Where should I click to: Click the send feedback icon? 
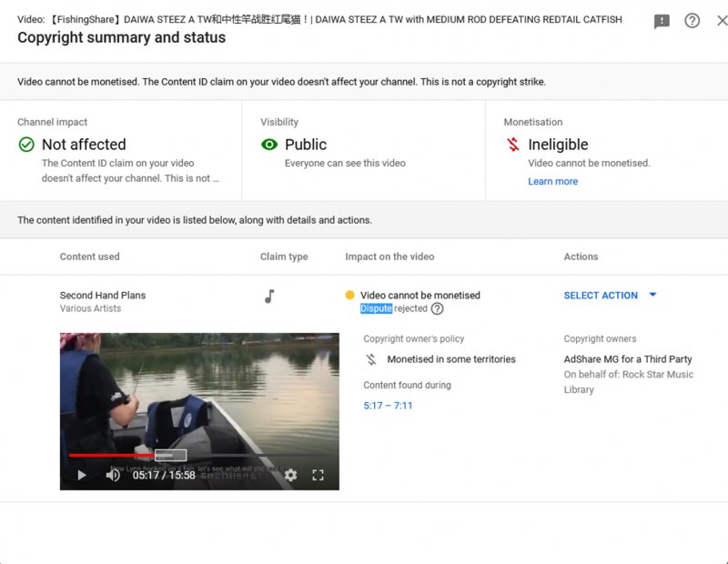coord(662,21)
